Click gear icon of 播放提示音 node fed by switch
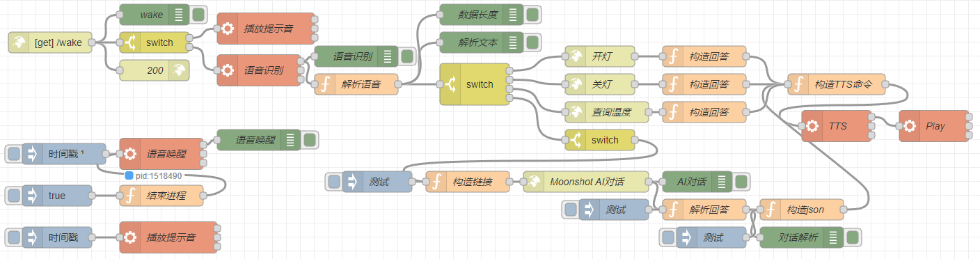Screen dimensions: 980x259 [x=227, y=29]
